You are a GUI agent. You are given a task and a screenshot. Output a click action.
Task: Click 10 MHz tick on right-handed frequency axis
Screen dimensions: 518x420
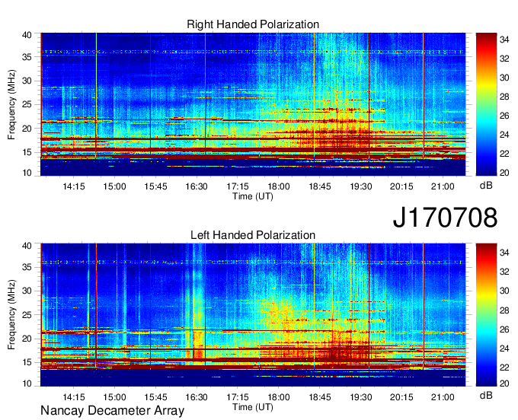click(x=27, y=173)
